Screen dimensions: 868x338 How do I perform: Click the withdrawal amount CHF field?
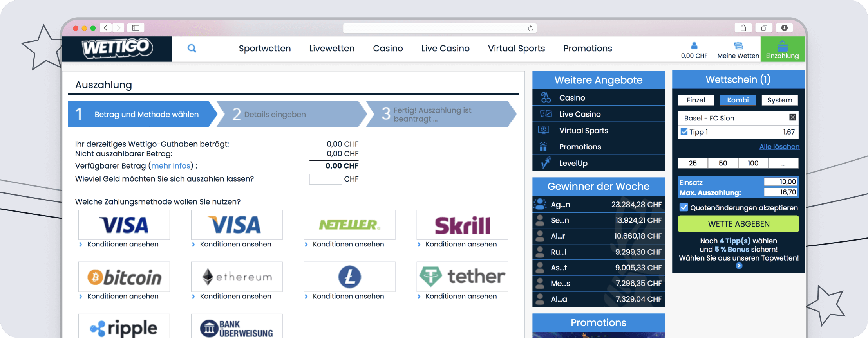tap(325, 179)
